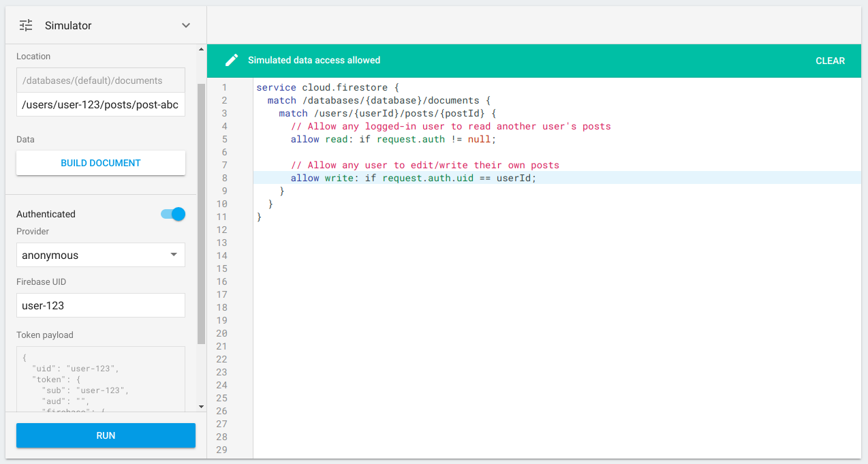Click the Firebase UID label
The image size is (868, 464).
(x=41, y=281)
